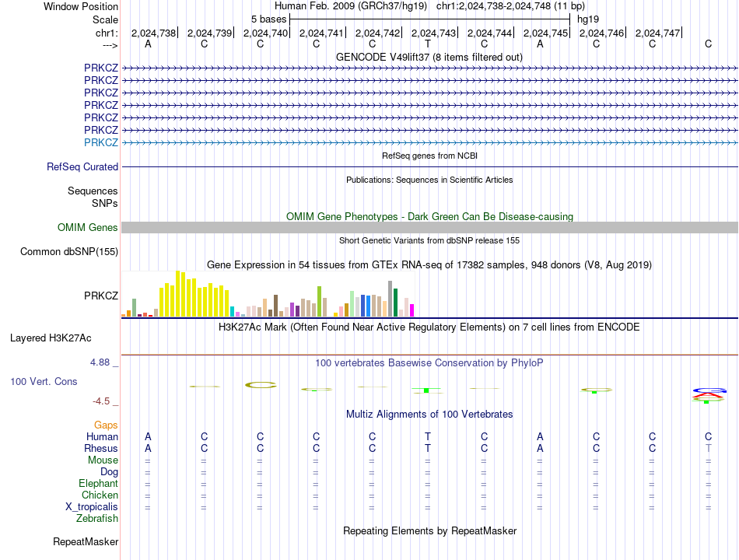Click the gray OMIM Genes bar

pyautogui.click(x=429, y=228)
